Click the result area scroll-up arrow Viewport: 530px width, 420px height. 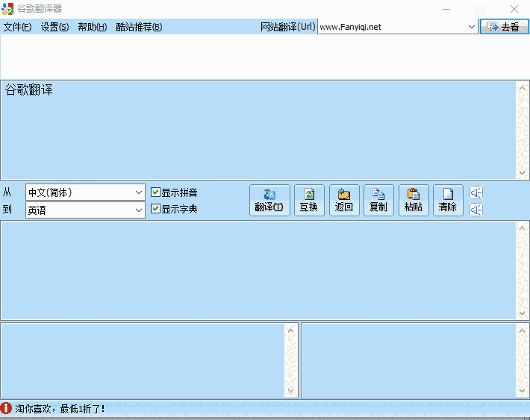tap(523, 228)
